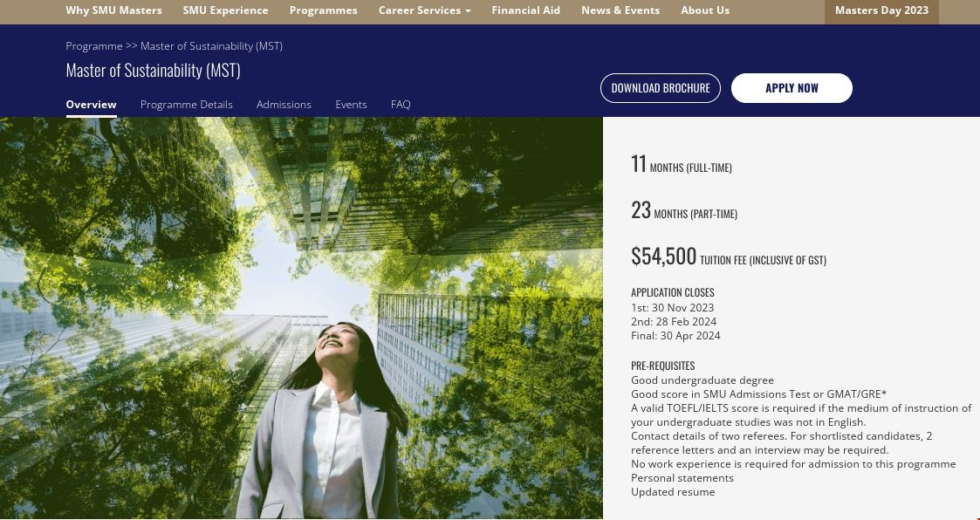Switch to the Events tab

click(351, 105)
